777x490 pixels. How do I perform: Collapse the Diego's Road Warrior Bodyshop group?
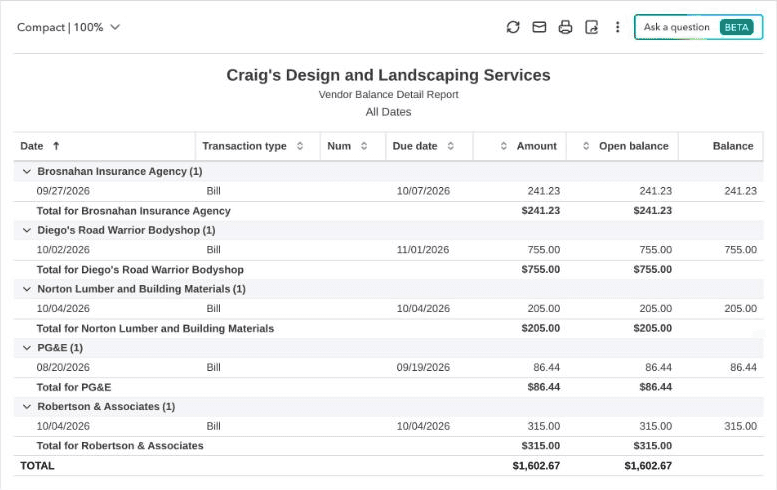point(27,230)
